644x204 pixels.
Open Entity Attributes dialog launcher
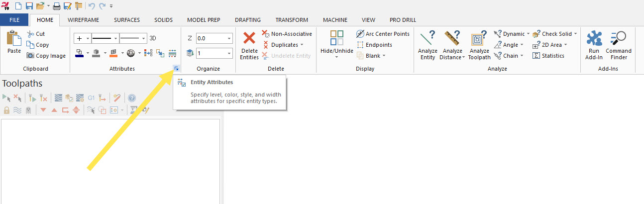[176, 69]
